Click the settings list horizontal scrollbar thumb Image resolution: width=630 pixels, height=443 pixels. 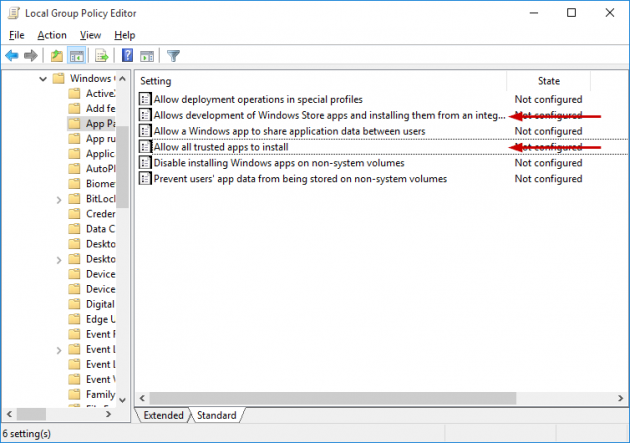(333, 398)
